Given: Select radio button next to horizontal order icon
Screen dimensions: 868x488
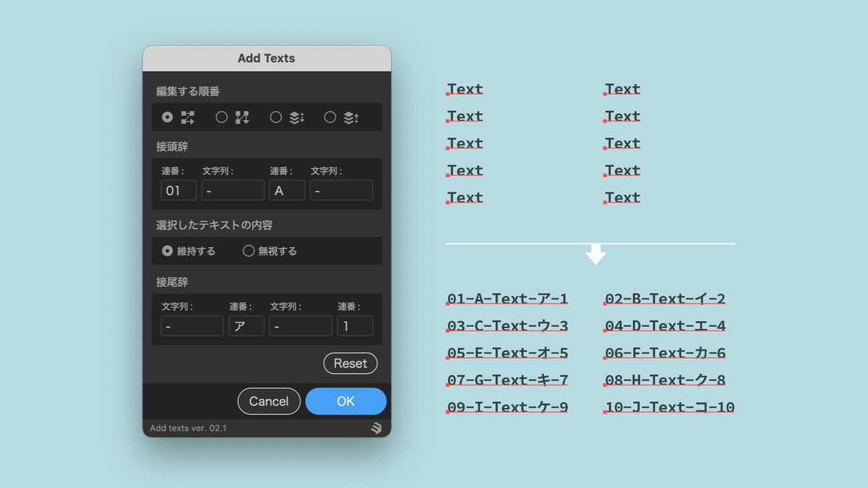Looking at the screenshot, I should click(x=166, y=116).
